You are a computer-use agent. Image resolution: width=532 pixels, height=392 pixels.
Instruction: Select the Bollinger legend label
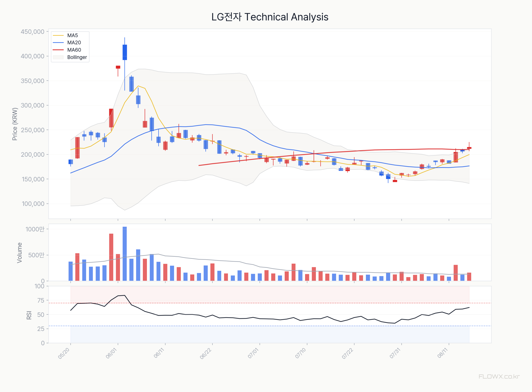[x=77, y=57]
